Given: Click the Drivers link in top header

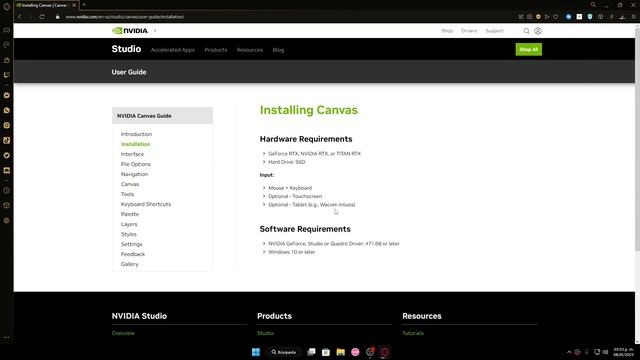Looking at the screenshot, I should (x=469, y=31).
